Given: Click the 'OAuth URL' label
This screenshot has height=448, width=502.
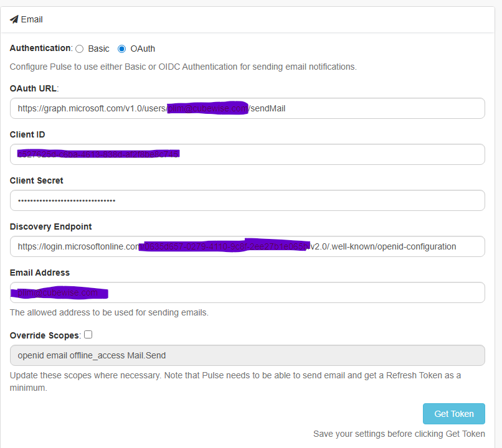Looking at the screenshot, I should click(34, 88).
